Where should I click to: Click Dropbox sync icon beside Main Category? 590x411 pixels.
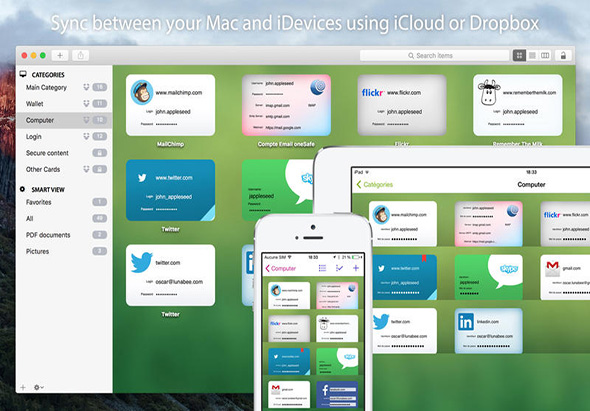86,87
